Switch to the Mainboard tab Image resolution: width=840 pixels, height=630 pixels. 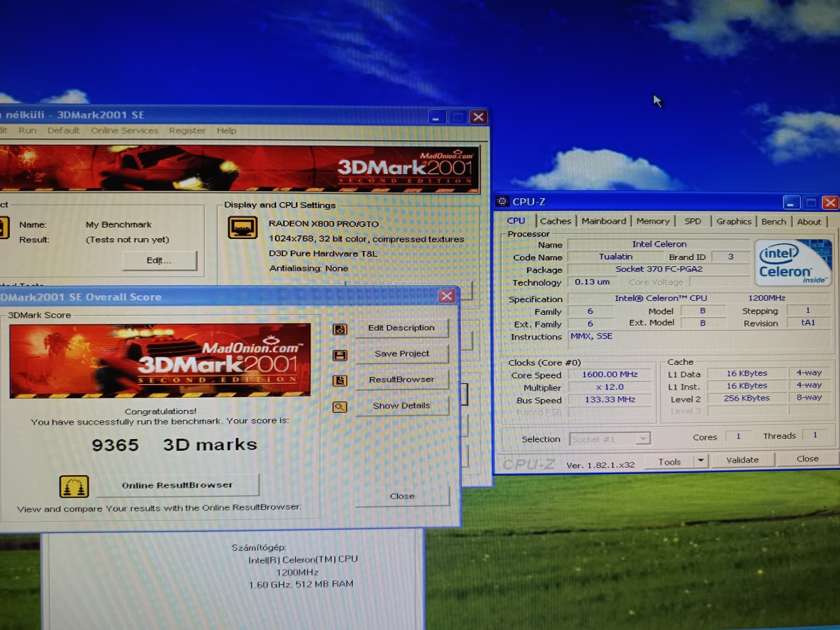coord(603,221)
